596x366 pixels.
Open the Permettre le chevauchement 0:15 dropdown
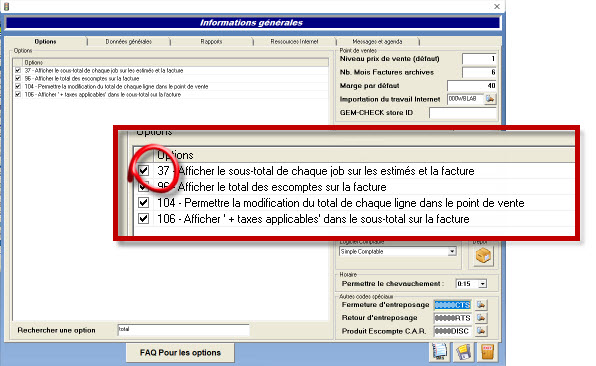[x=482, y=284]
